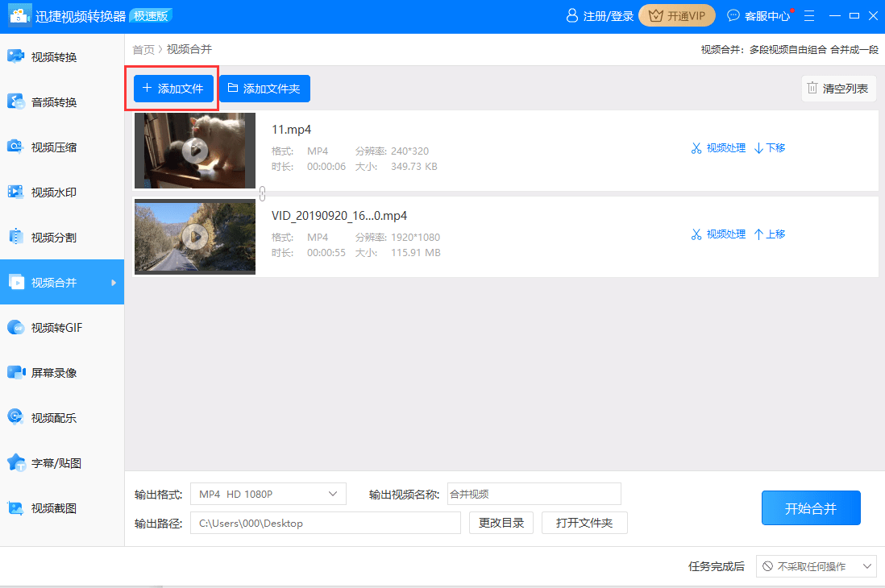Viewport: 885px width, 588px height.
Task: Open the 音频转换 sidebar item
Action: tap(62, 102)
